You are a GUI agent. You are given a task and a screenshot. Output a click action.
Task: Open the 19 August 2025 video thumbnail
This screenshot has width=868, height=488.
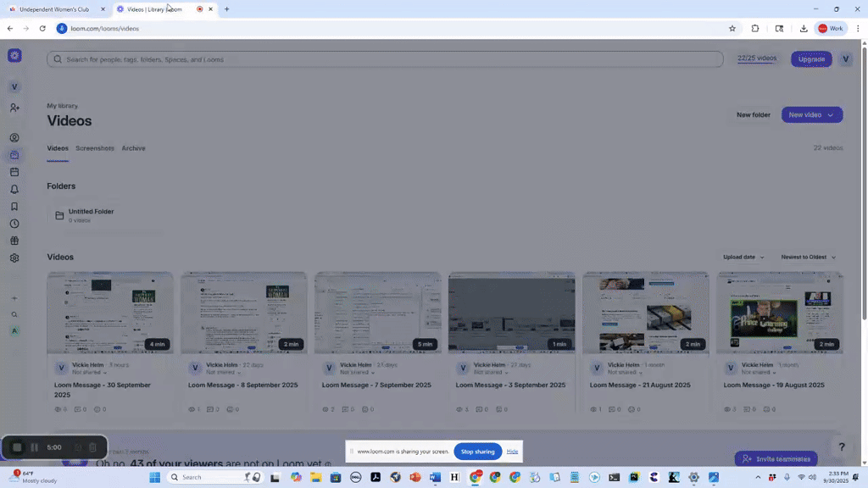click(780, 313)
